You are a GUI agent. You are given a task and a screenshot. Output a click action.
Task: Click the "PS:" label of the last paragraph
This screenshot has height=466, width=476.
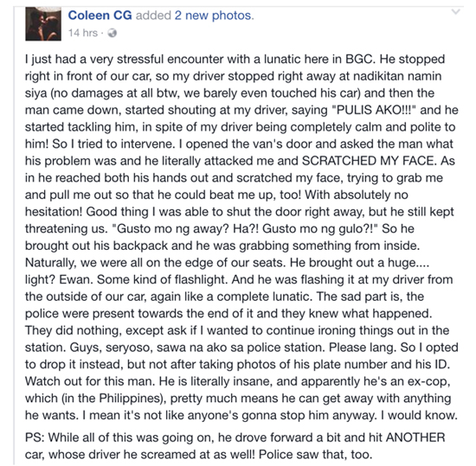click(x=35, y=437)
